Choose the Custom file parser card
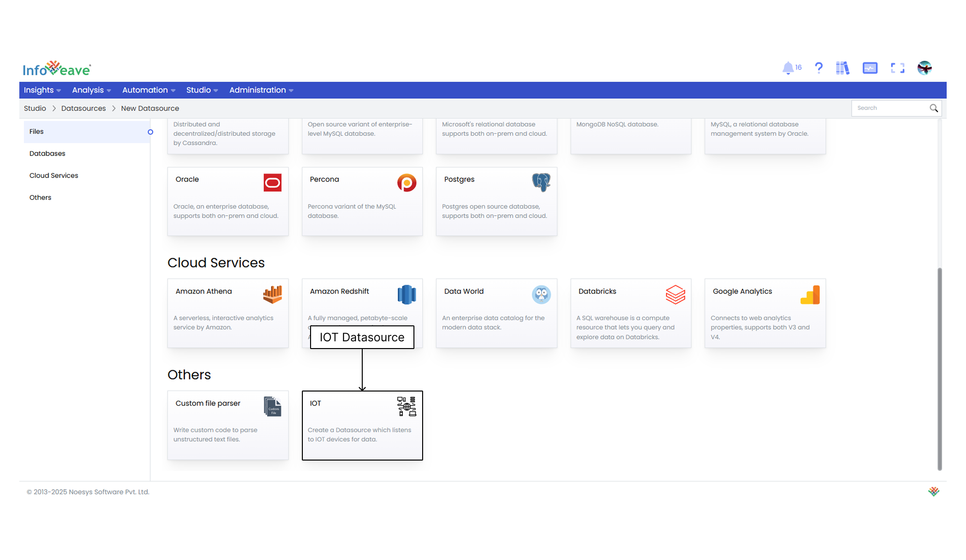The height and width of the screenshot is (560, 966). [x=228, y=425]
